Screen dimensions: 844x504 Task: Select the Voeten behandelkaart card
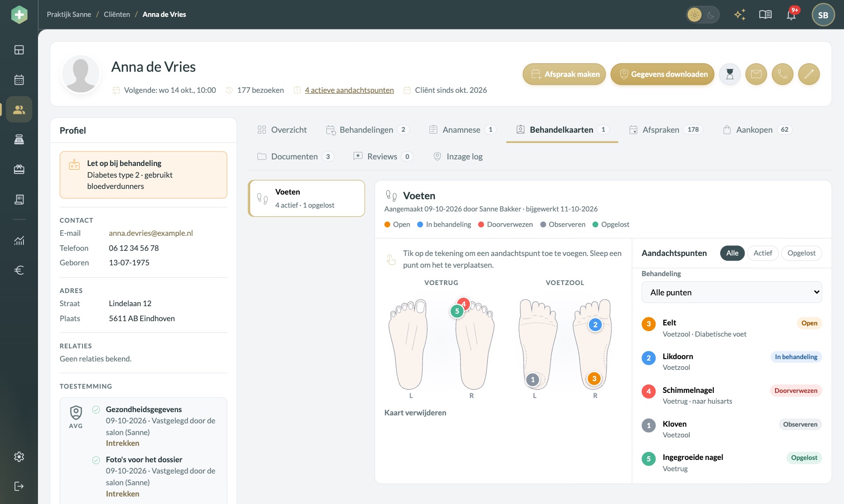(307, 198)
